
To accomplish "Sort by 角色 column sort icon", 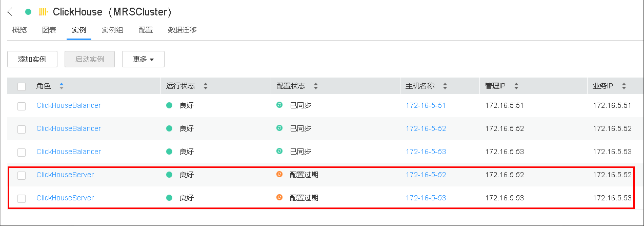I will 62,86.
